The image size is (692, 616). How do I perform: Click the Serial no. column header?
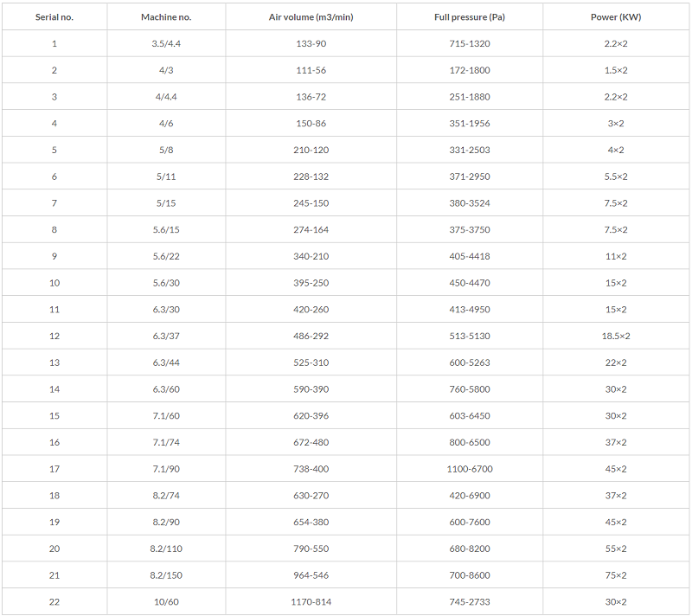pos(54,17)
